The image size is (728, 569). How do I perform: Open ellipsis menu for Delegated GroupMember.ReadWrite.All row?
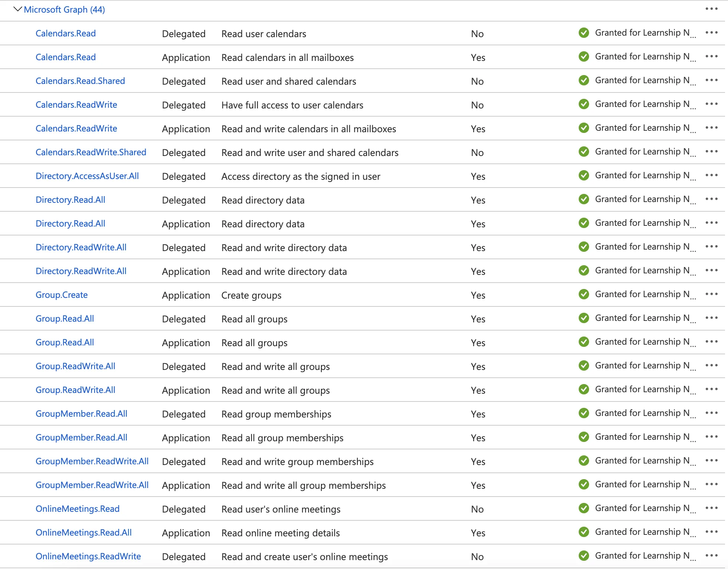point(711,461)
